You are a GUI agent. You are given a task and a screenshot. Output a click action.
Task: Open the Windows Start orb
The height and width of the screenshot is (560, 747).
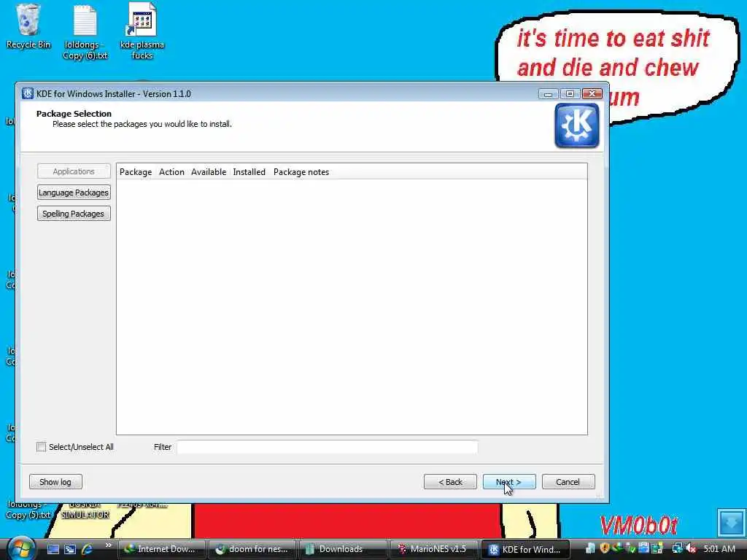[20, 548]
